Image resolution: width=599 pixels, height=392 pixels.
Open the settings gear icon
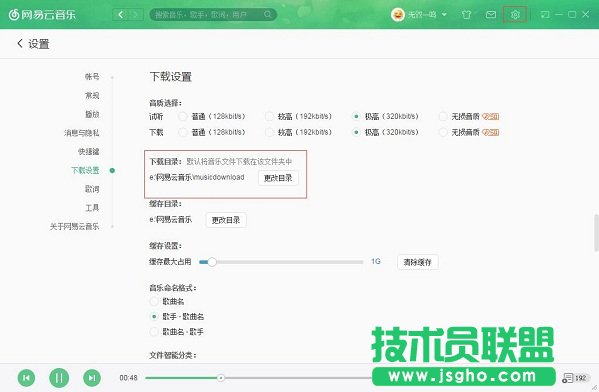515,15
